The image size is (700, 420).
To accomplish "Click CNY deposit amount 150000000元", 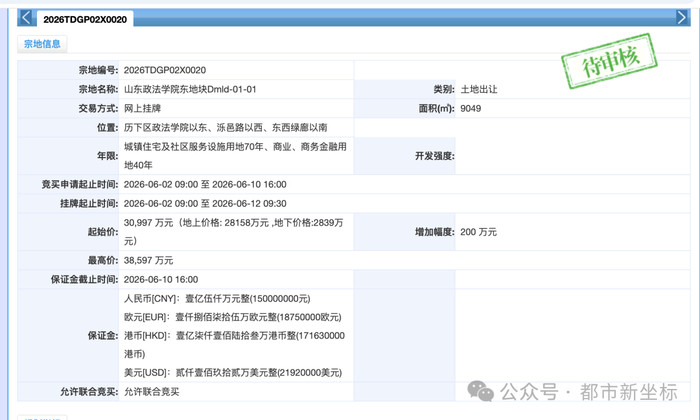I will point(280,299).
